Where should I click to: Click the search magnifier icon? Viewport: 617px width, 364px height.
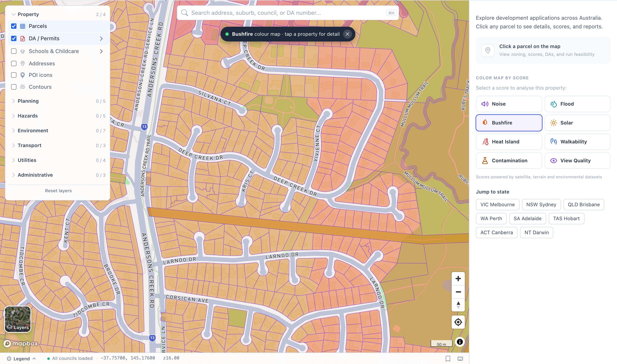(184, 13)
